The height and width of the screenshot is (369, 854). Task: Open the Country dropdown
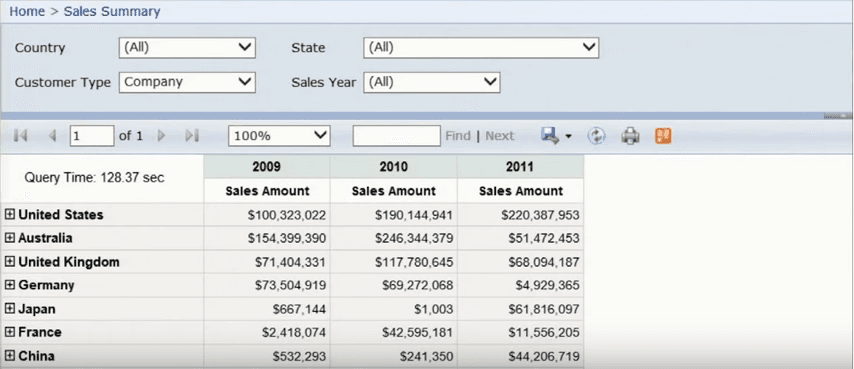point(187,48)
